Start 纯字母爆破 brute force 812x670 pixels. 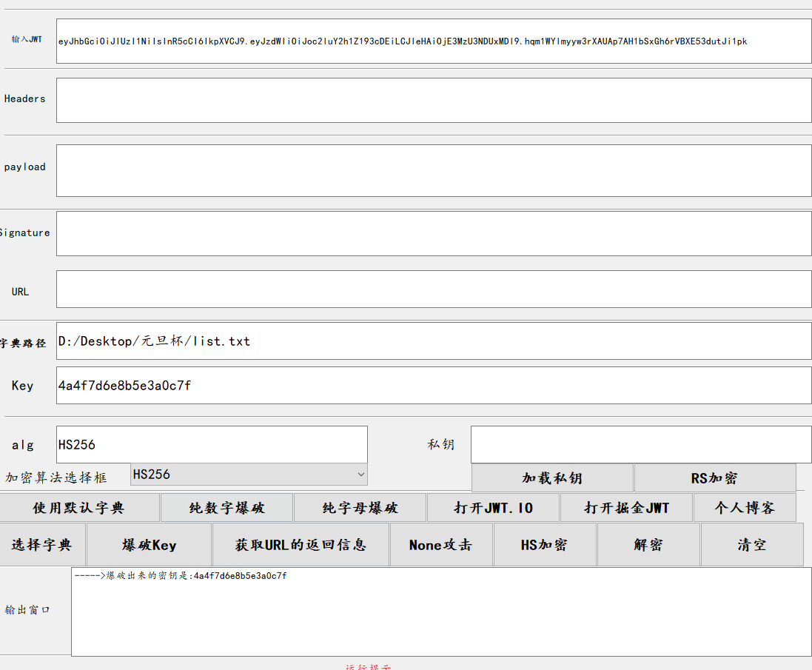click(360, 508)
